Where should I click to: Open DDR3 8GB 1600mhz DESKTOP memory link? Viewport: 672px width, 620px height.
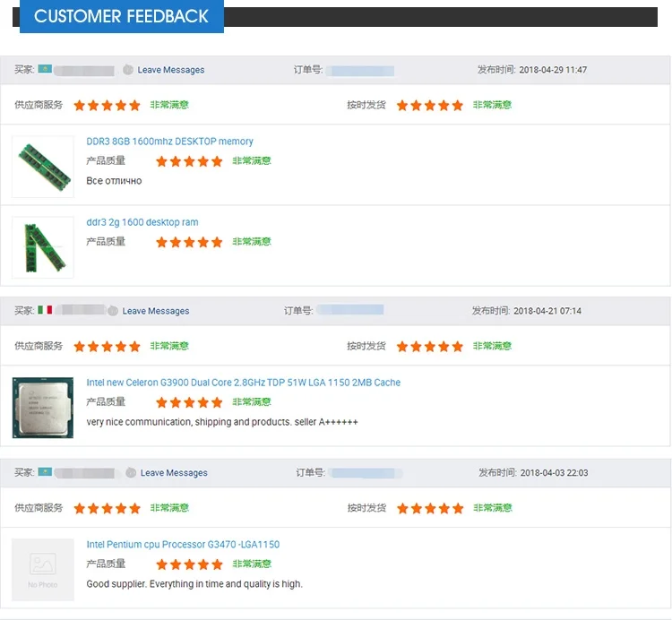(169, 142)
